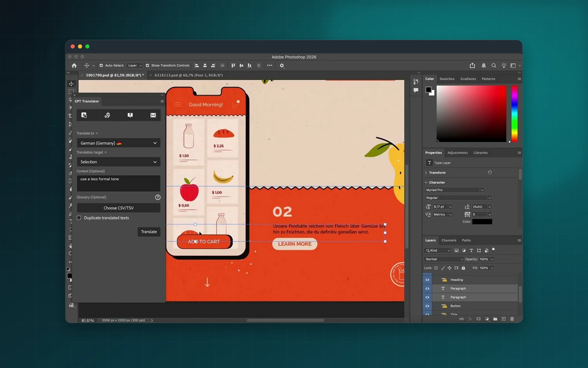Viewport: 588px width, 368px height.
Task: Click the black text Color swatch
Action: point(482,222)
